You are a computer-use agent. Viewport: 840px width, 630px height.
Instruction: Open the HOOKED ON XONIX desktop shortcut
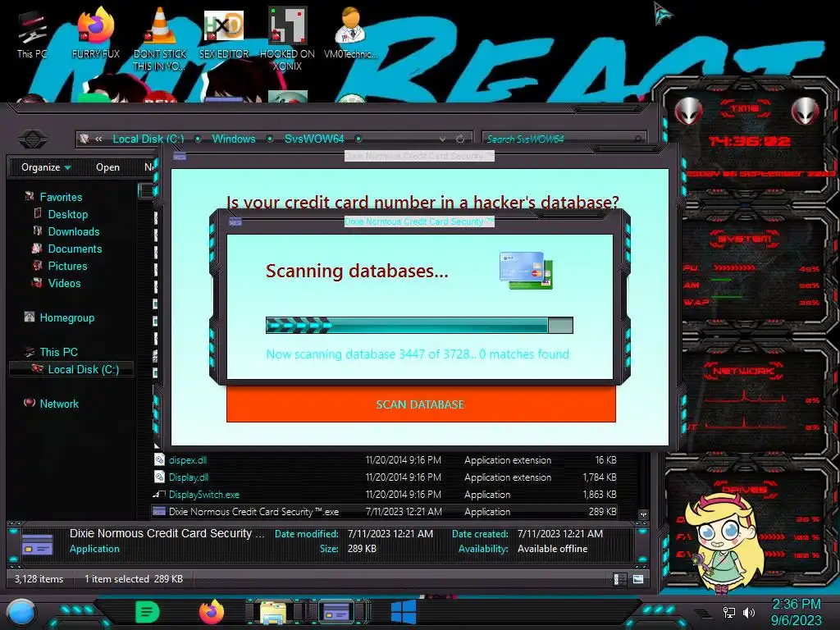(287, 39)
